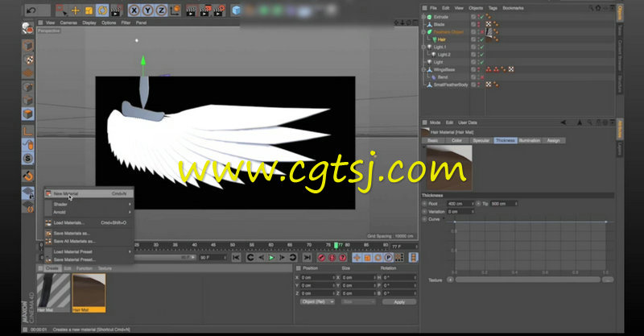Expand the Arnold submenu
Viewport: 644px width, 336px height.
click(x=89, y=212)
